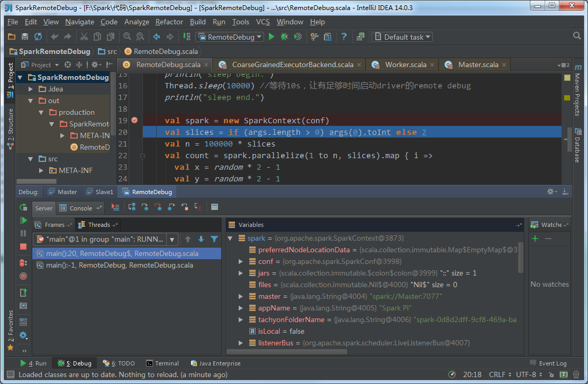The height and width of the screenshot is (384, 588).
Task: Expand the master variable node
Action: [241, 296]
